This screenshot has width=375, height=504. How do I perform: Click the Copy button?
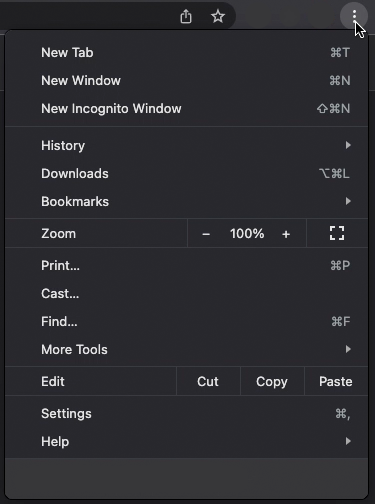pyautogui.click(x=272, y=381)
